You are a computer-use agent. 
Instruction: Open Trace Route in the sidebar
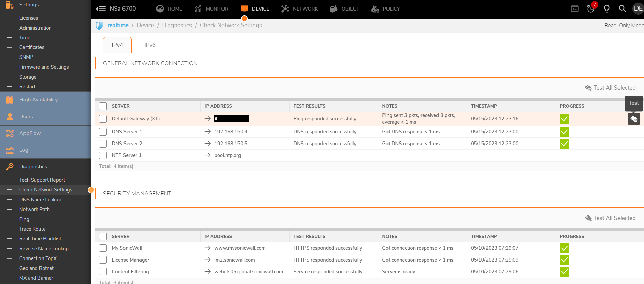(x=32, y=229)
